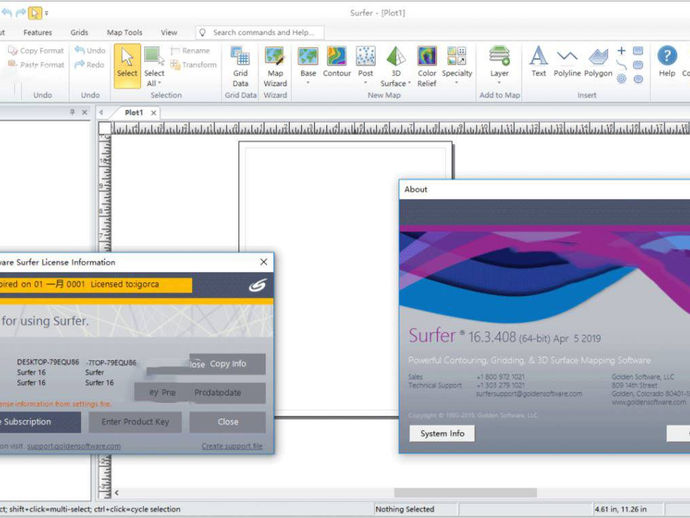Expand the Select All dropdown arrow
This screenshot has width=690, height=518.
coord(160,83)
